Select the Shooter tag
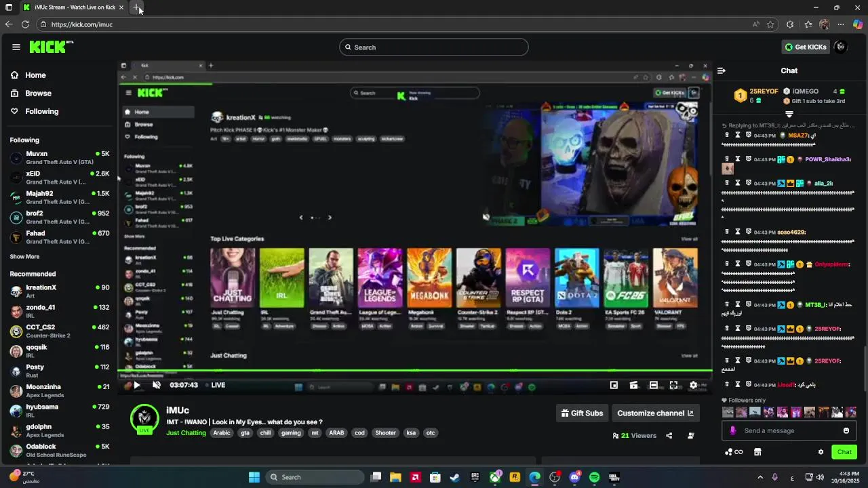Screen dimensions: 868x488 point(385,433)
